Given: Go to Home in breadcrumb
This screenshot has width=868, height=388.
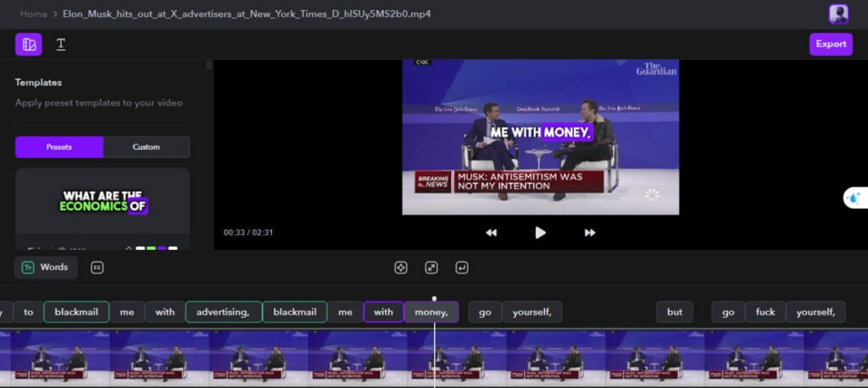Looking at the screenshot, I should [x=33, y=14].
